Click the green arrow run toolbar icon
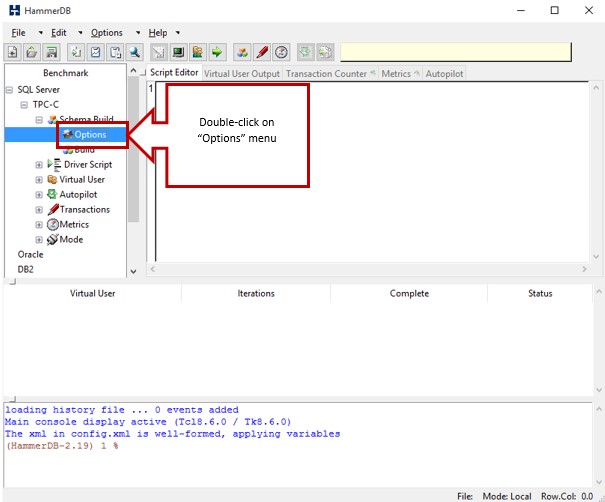This screenshot has height=502, width=605. pos(216,52)
